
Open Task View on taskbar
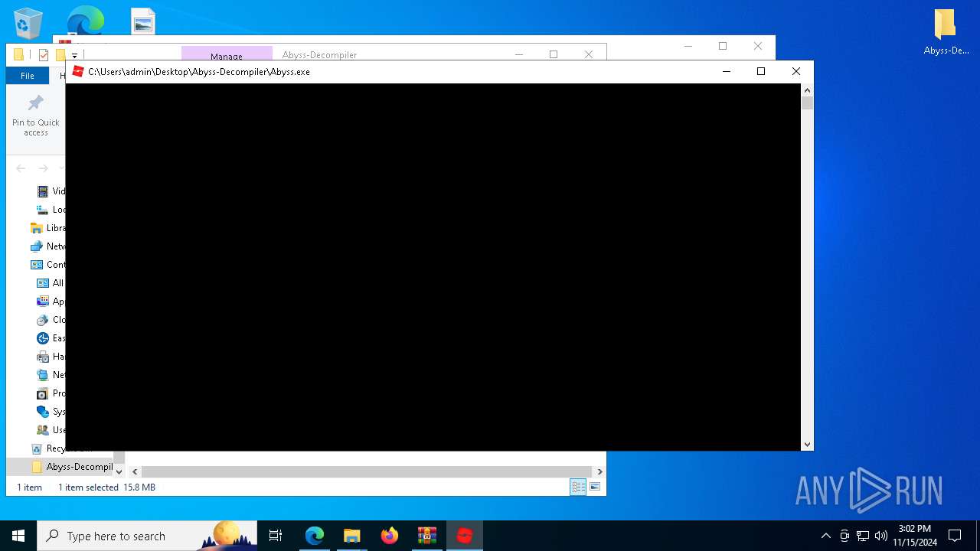(x=276, y=536)
